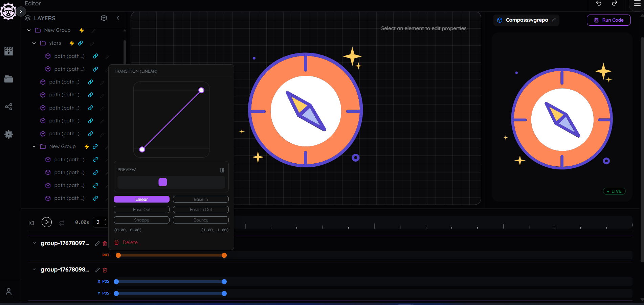The height and width of the screenshot is (305, 644).
Task: Open the share panel from the left sidebar
Action: (x=8, y=107)
